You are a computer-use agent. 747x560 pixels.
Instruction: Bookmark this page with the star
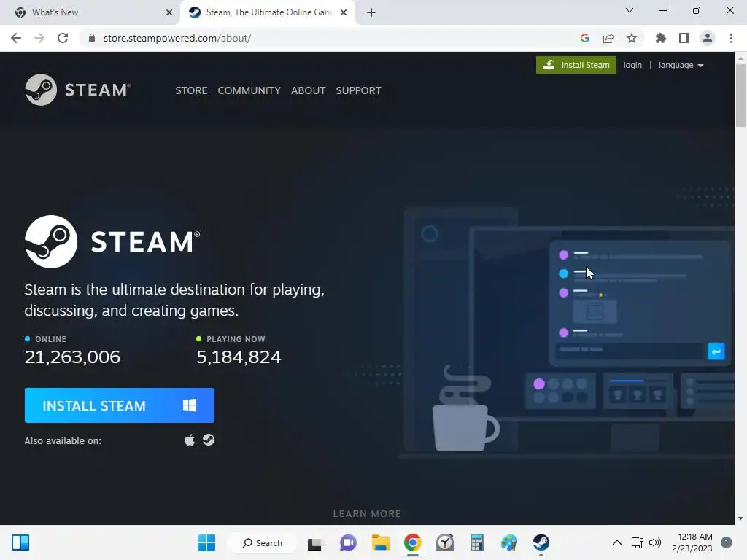pos(632,38)
